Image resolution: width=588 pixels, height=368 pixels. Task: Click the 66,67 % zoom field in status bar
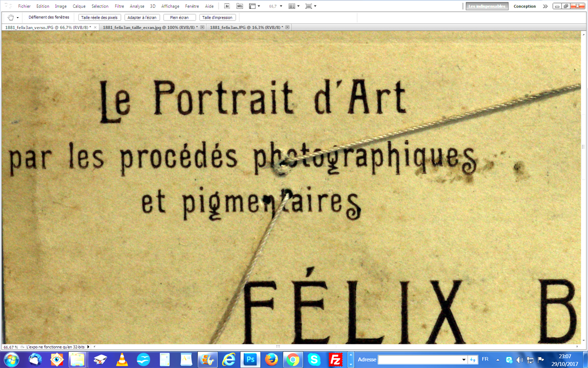pos(10,346)
